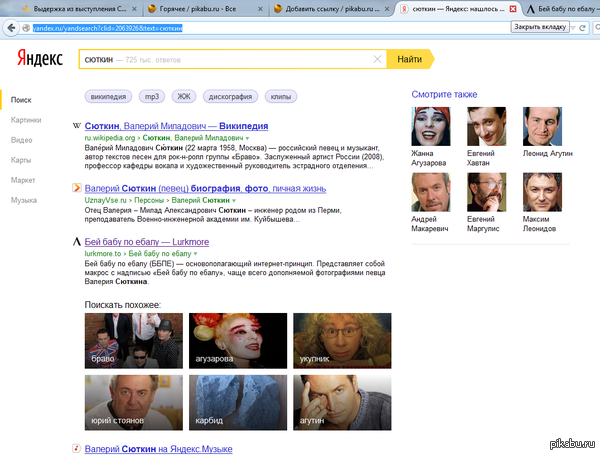Screen dimensions: 600x455
Task: Click the Yandex logo
Action: (40, 59)
